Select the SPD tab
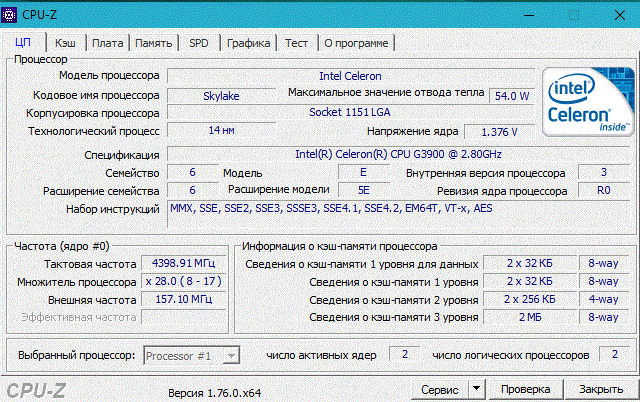Viewport: 640px width, 402px height. pos(199,43)
